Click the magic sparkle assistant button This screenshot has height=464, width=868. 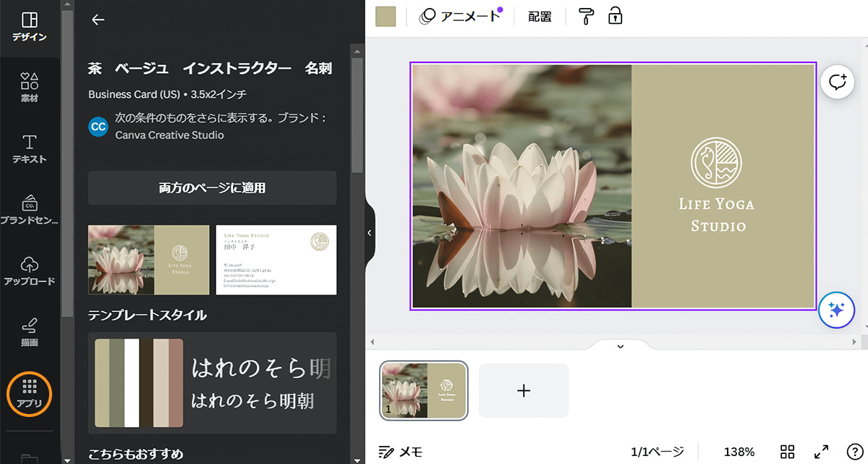coord(836,311)
